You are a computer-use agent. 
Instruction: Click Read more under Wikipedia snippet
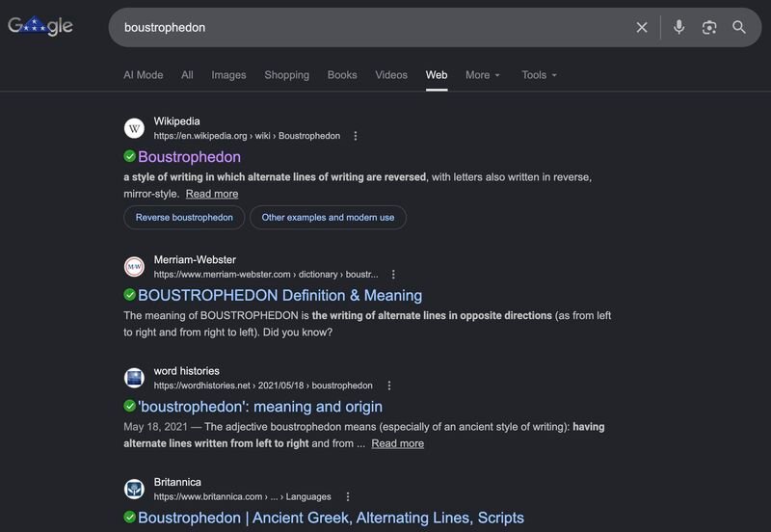[x=212, y=194]
